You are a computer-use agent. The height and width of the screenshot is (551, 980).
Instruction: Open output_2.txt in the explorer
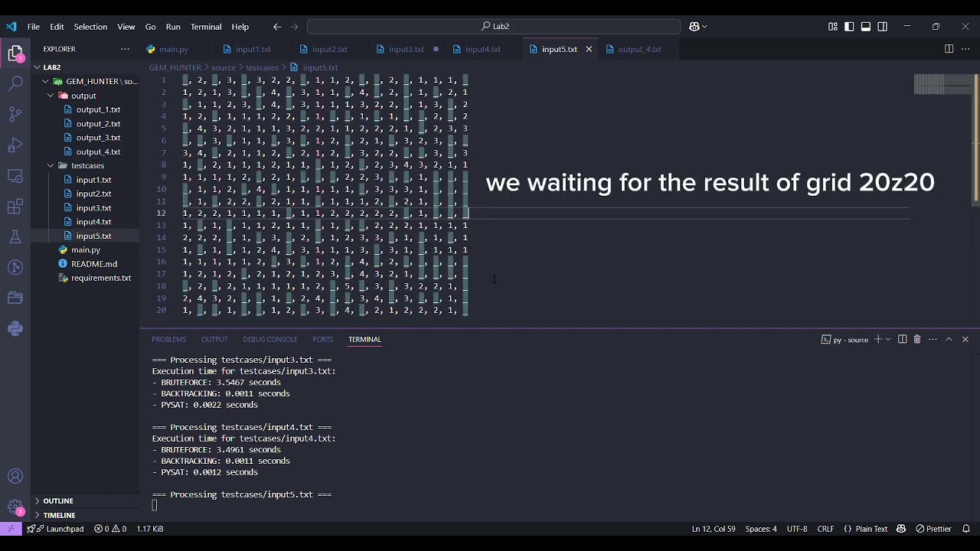tap(98, 123)
